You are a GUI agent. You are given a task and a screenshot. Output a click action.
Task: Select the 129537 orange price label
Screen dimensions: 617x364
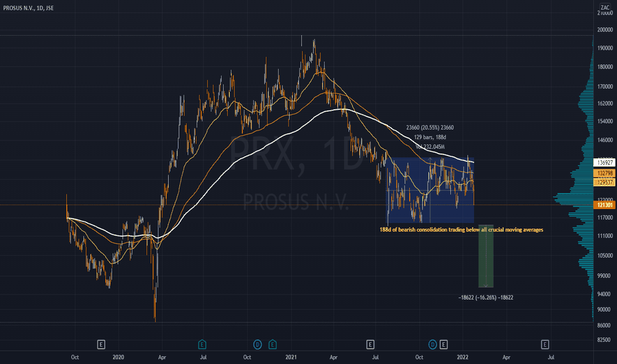tap(605, 182)
